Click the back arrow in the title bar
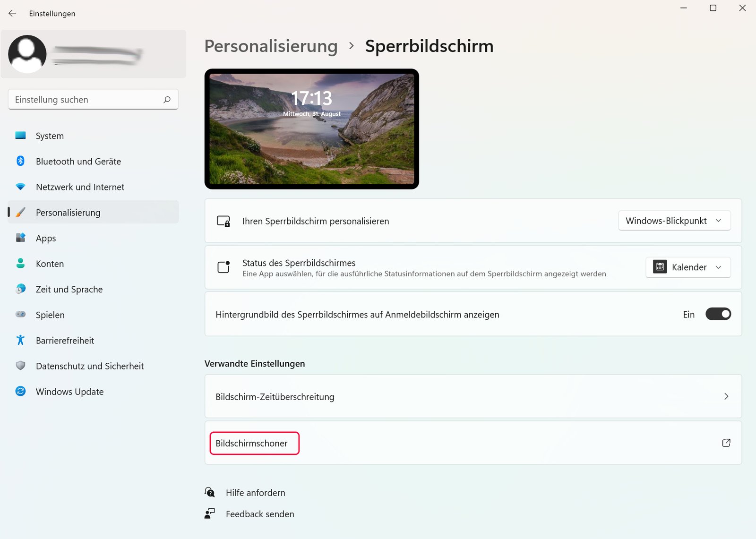 point(12,13)
